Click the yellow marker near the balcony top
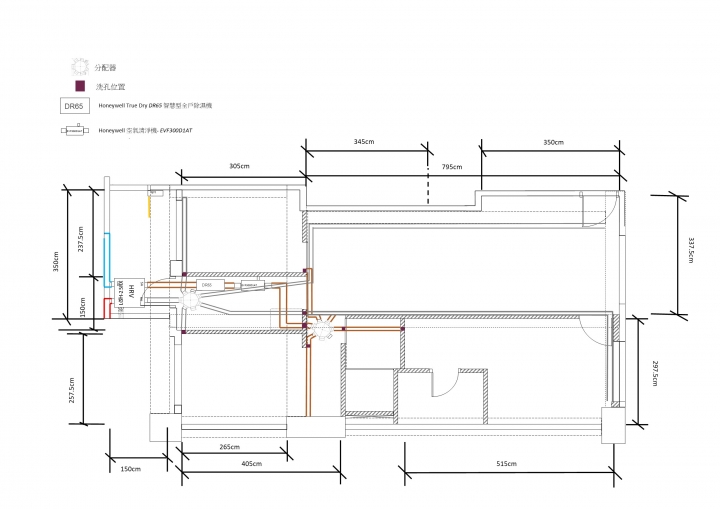 point(148,206)
